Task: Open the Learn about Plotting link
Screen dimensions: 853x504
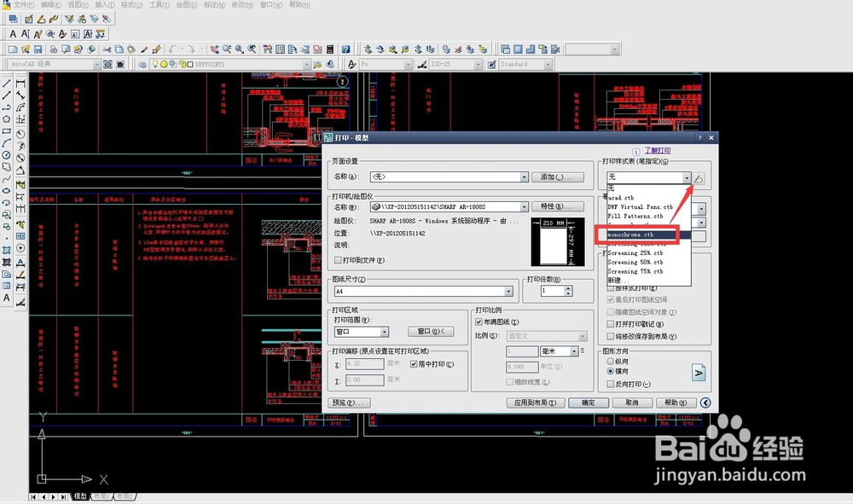Action: (658, 151)
